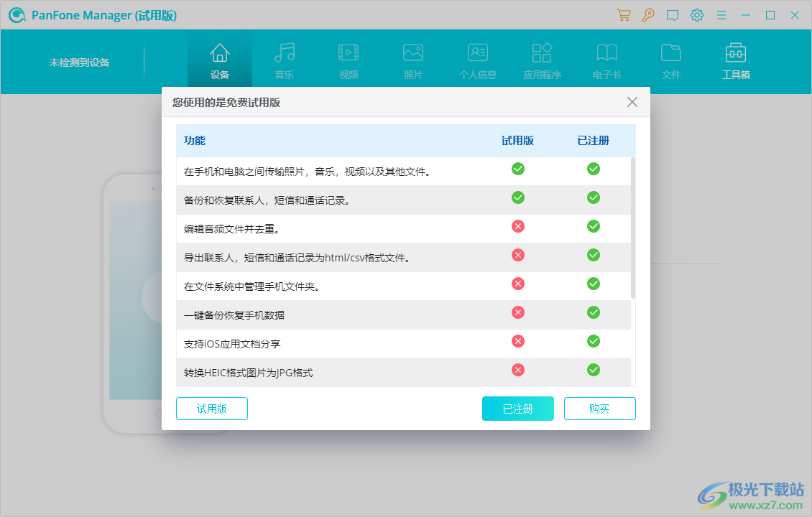Click registered check for 编辑音频文件 row
Screen dimensions: 812x517
tap(594, 226)
